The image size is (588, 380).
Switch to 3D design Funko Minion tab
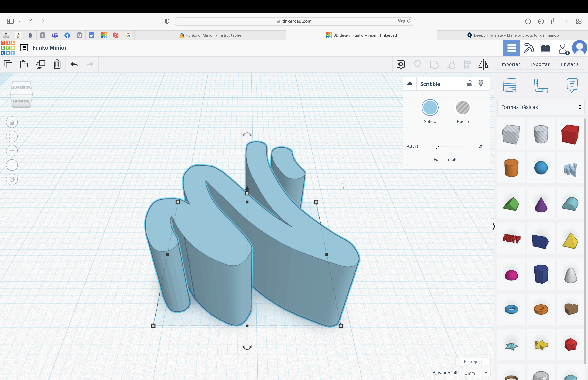362,35
